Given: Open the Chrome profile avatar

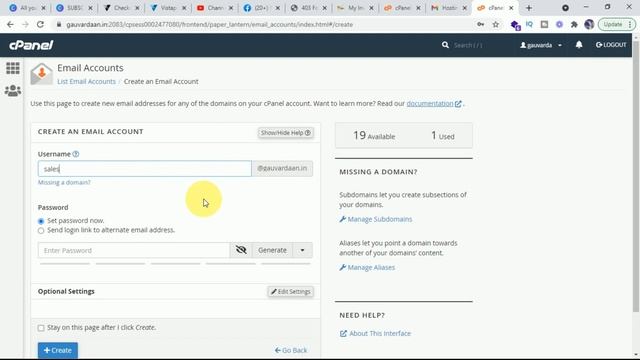Looking at the screenshot, I should coord(589,24).
